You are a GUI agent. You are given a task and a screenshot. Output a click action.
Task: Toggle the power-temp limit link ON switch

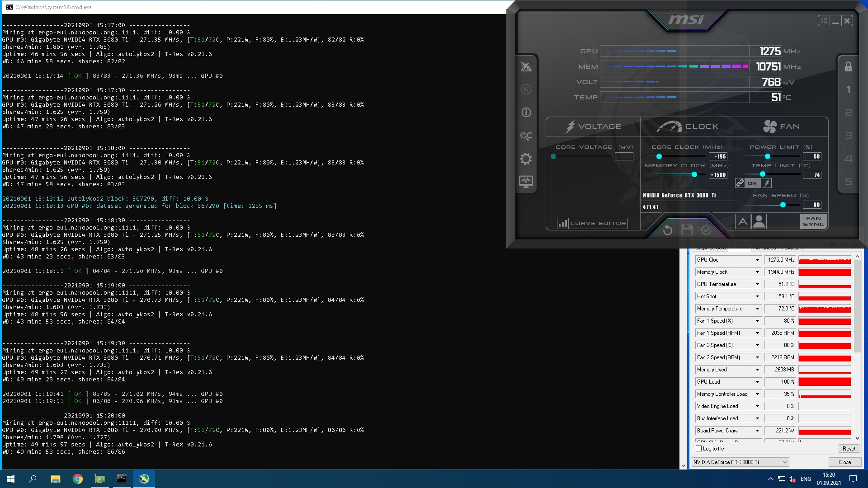[752, 183]
